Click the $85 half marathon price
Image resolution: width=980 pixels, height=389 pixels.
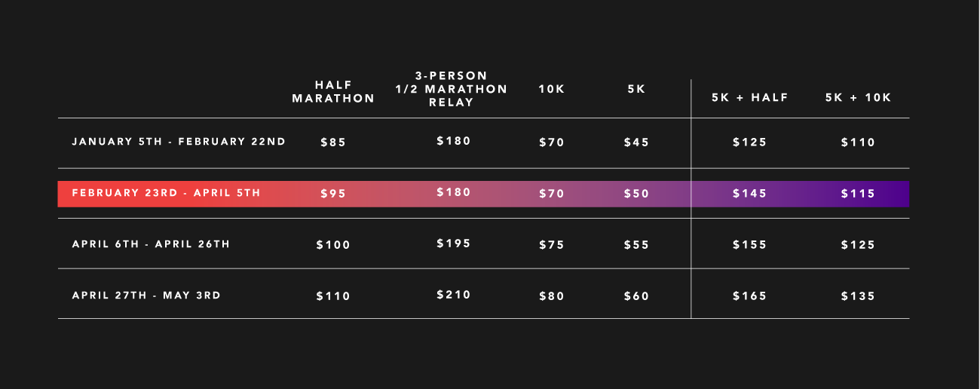[x=333, y=142]
